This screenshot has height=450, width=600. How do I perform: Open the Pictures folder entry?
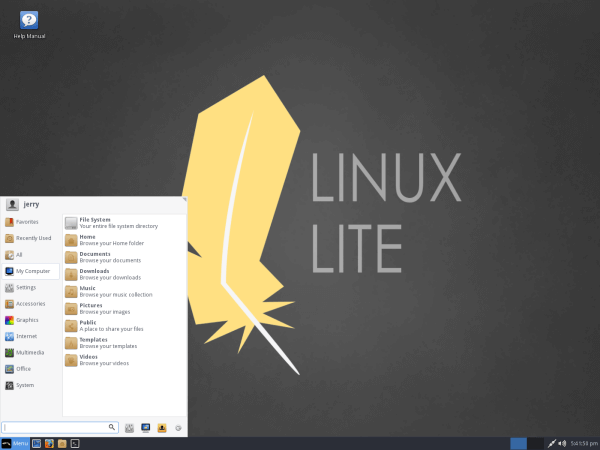click(124, 308)
